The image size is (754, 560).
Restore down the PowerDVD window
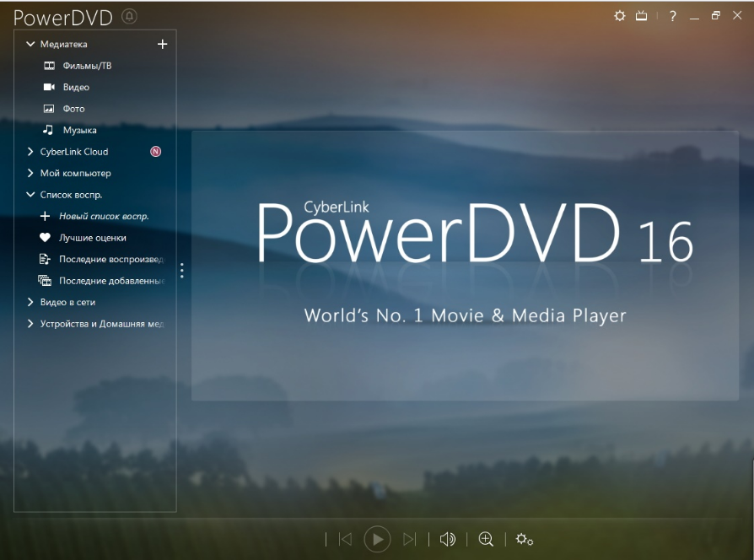point(715,15)
